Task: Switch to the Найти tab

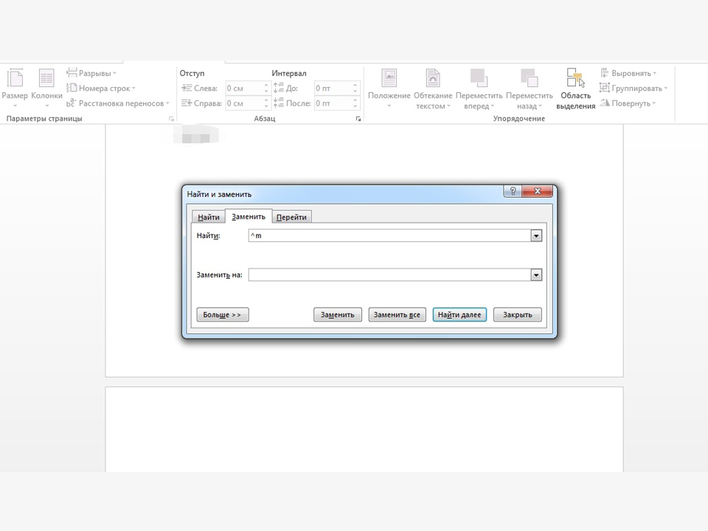Action: point(209,217)
